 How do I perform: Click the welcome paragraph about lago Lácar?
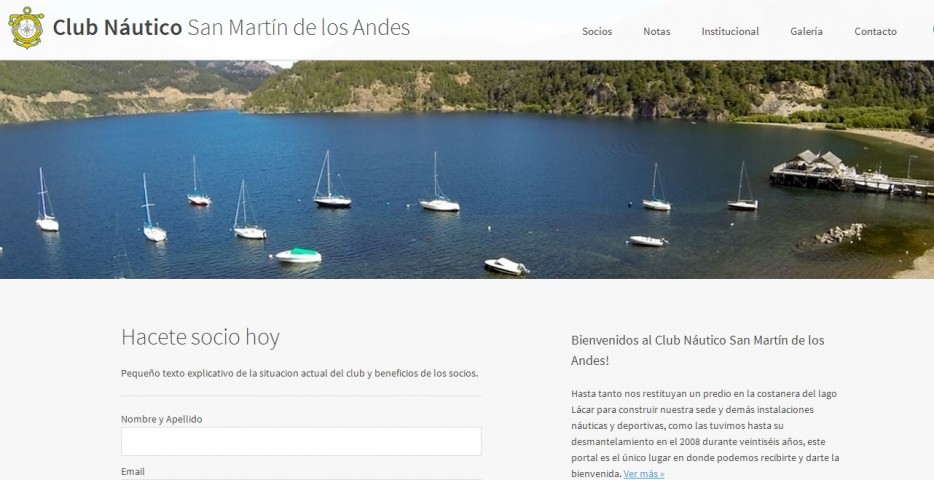coord(705,434)
